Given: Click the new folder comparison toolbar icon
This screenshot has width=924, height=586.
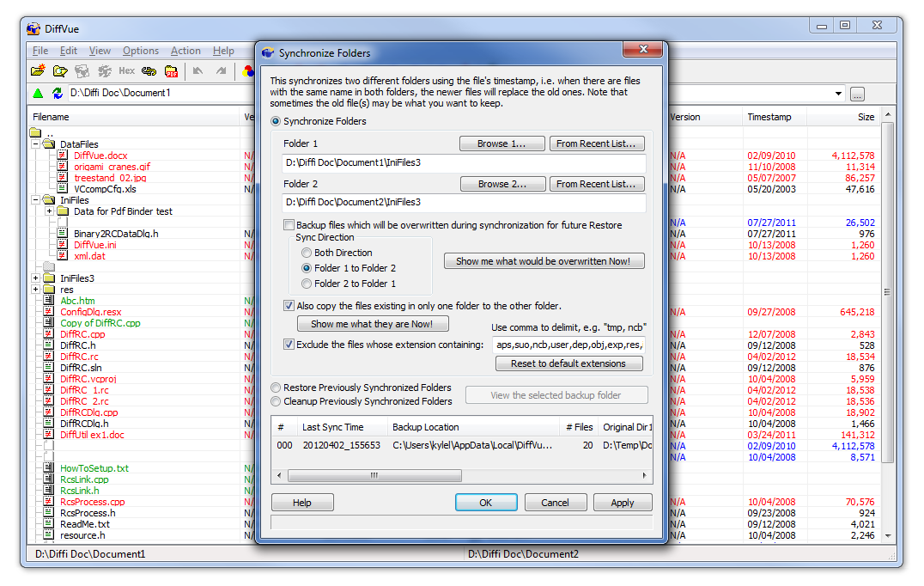Looking at the screenshot, I should click(x=38, y=71).
